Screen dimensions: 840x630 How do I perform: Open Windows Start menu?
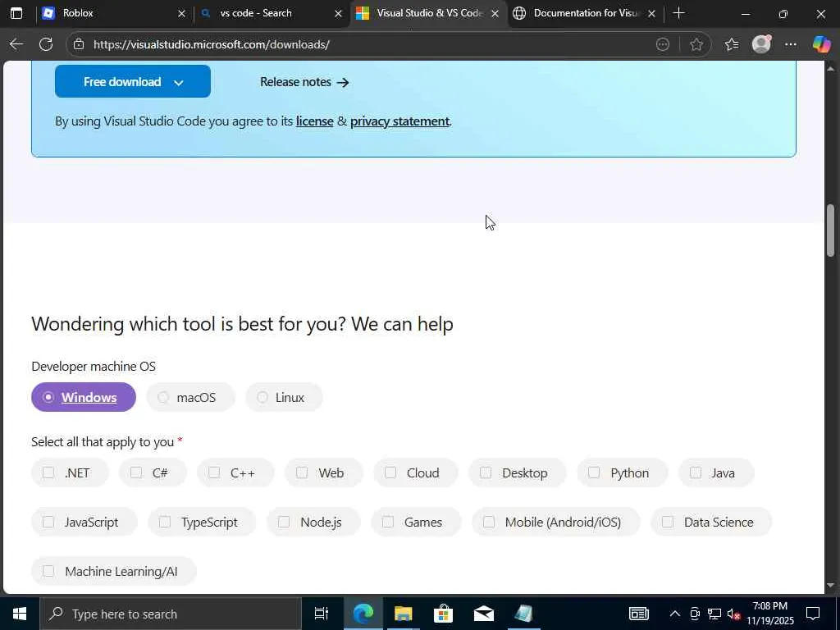click(20, 614)
